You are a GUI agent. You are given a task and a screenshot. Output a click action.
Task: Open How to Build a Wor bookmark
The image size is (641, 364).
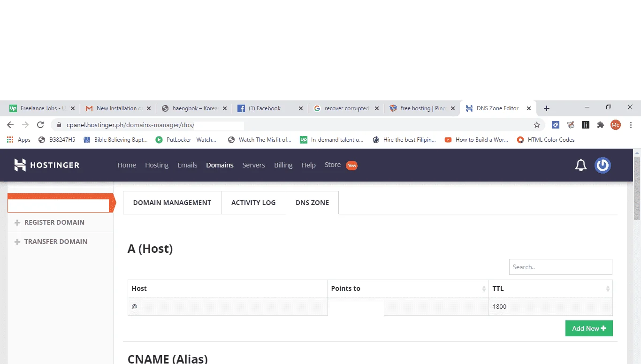coord(476,140)
